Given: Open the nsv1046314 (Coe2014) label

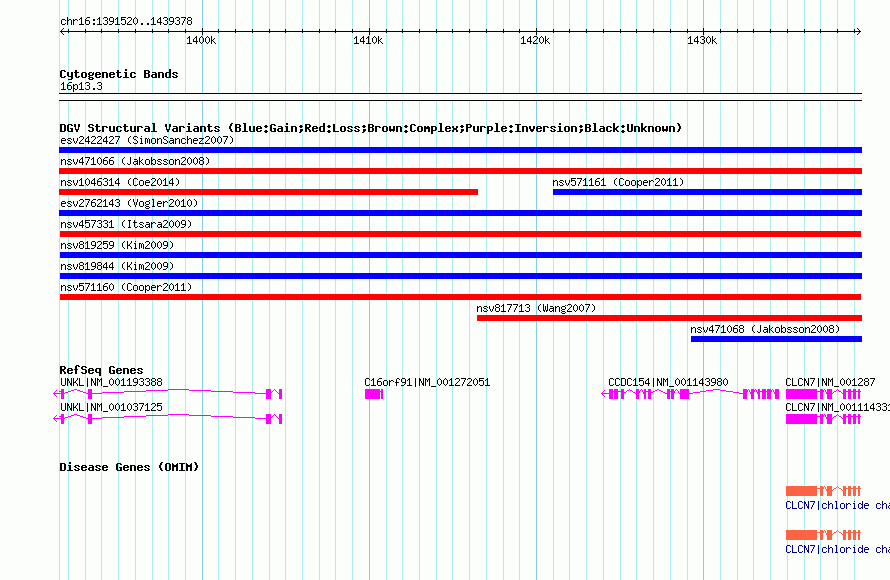Looking at the screenshot, I should pos(120,182).
